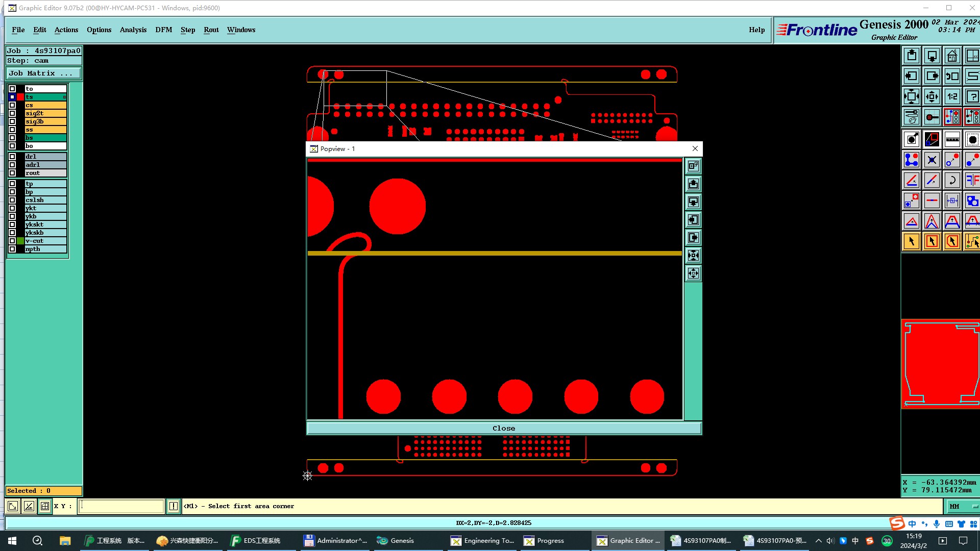Click the popview zoom-to-fit icon

click(693, 256)
